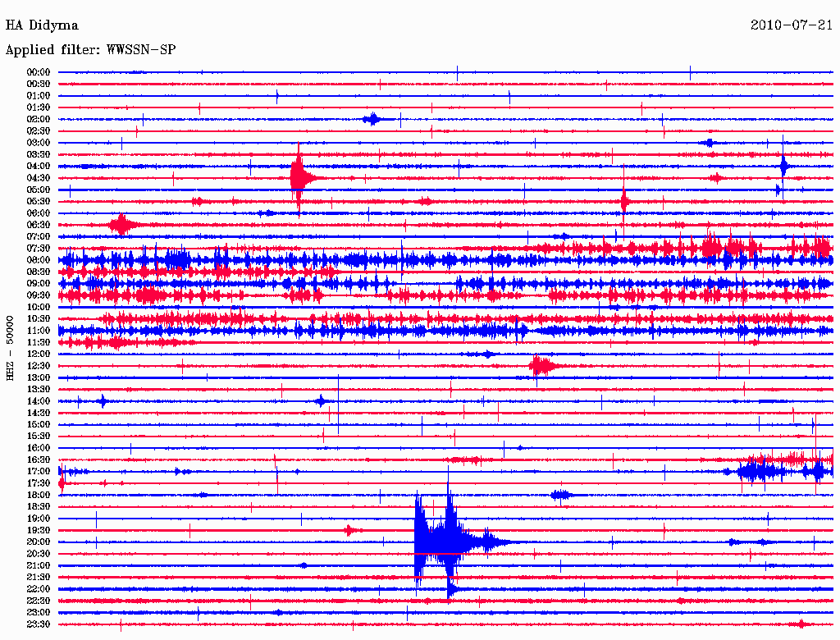Select the 07:30 time label

[38, 249]
